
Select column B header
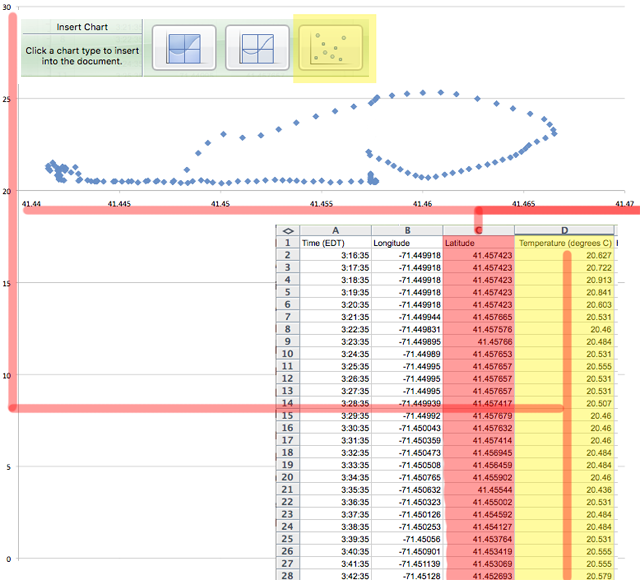tap(406, 229)
